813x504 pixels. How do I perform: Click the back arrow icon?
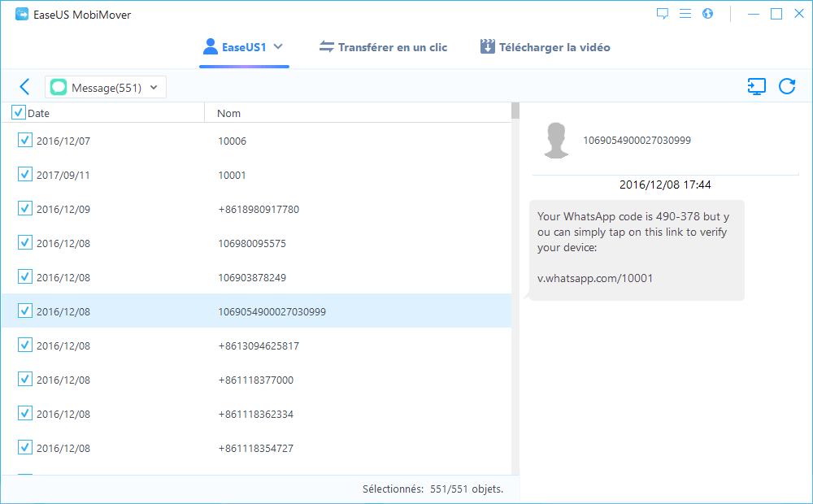(24, 87)
